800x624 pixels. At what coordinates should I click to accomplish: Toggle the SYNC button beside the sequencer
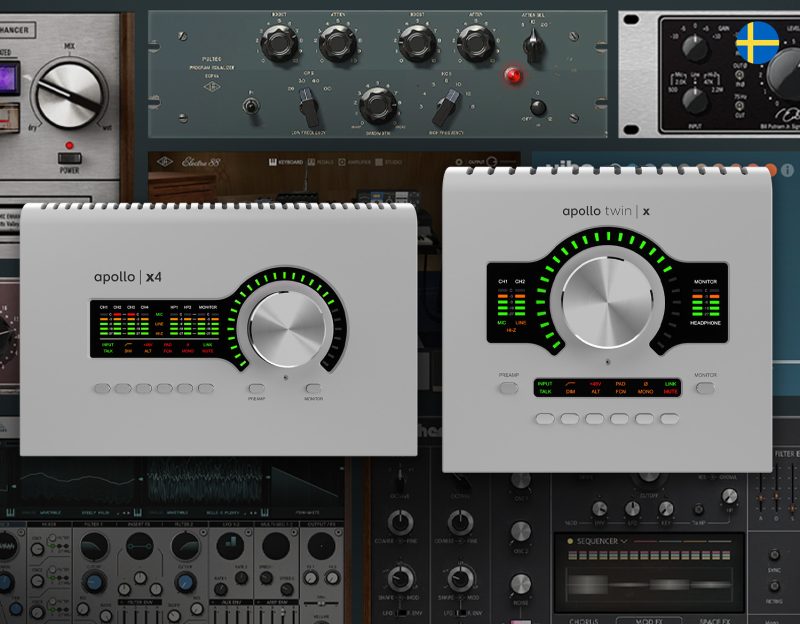click(774, 555)
